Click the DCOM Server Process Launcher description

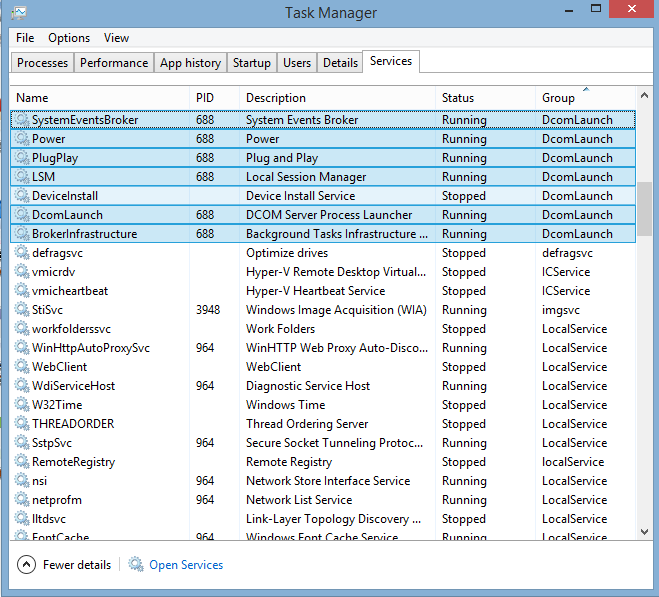329,215
